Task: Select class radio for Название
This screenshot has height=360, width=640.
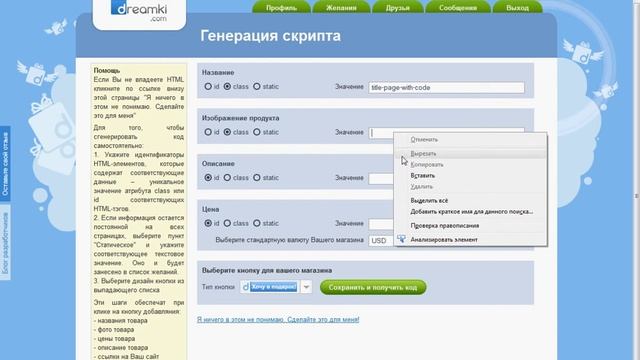Action: [x=227, y=87]
